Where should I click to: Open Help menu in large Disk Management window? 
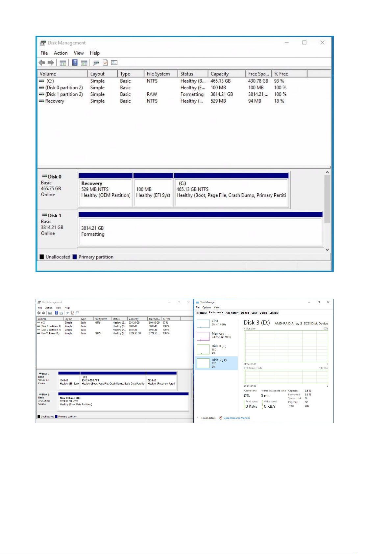(x=95, y=53)
